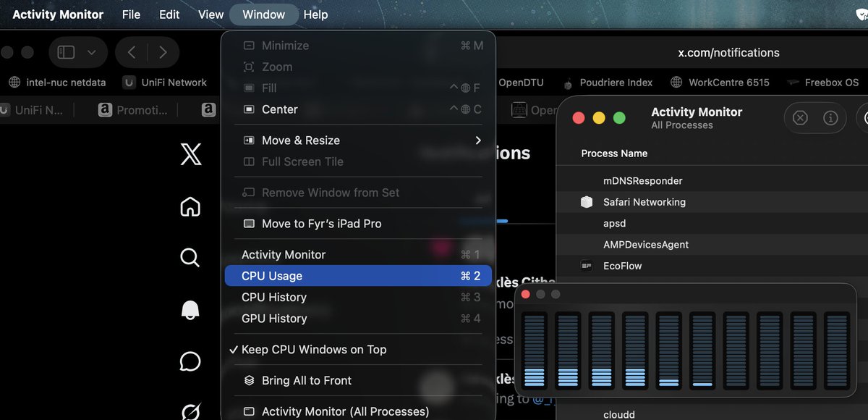Image resolution: width=868 pixels, height=420 pixels.
Task: Open the Sidebar dropdown chevron in Safari
Action: pyautogui.click(x=91, y=52)
